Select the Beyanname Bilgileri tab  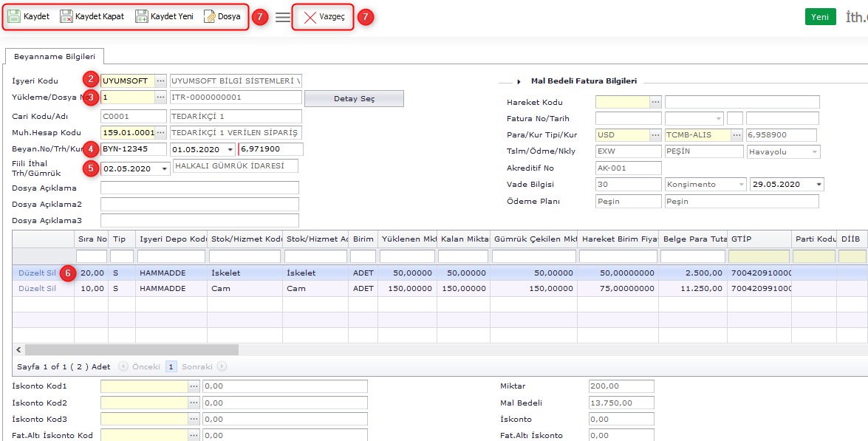click(55, 56)
